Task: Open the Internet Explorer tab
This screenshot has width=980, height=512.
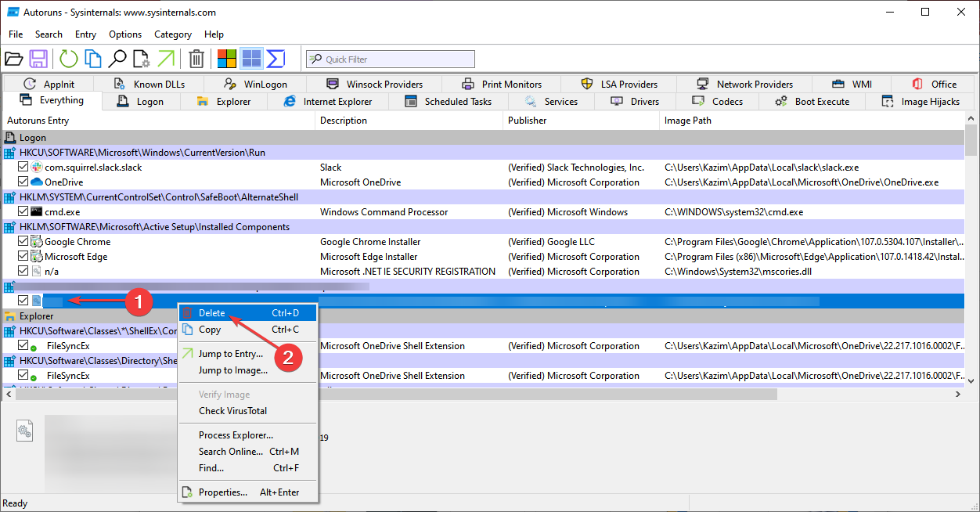Action: coord(328,102)
